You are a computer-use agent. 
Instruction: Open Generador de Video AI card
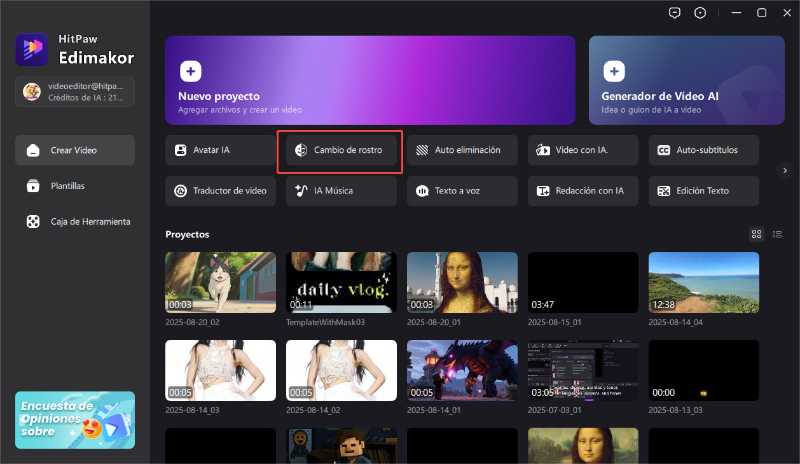tap(687, 80)
